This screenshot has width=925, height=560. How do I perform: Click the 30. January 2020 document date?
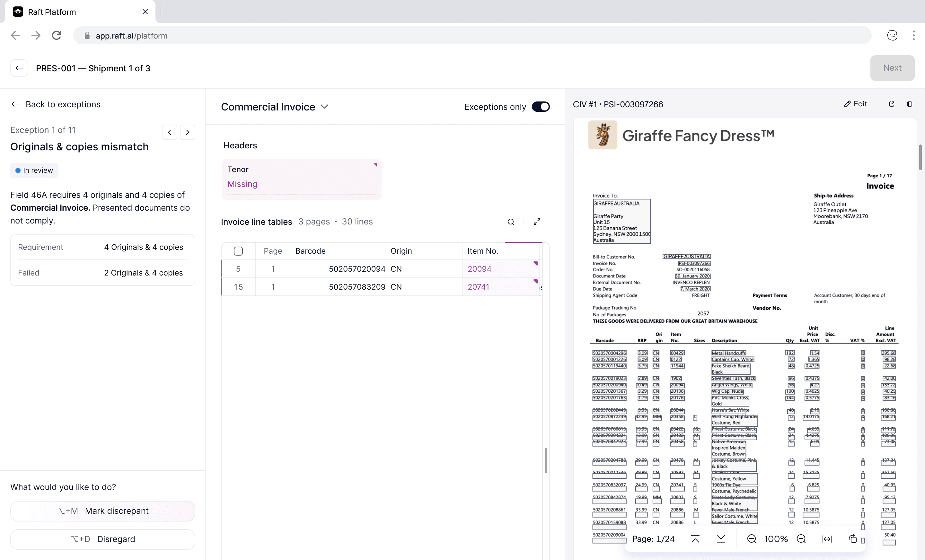coord(692,276)
